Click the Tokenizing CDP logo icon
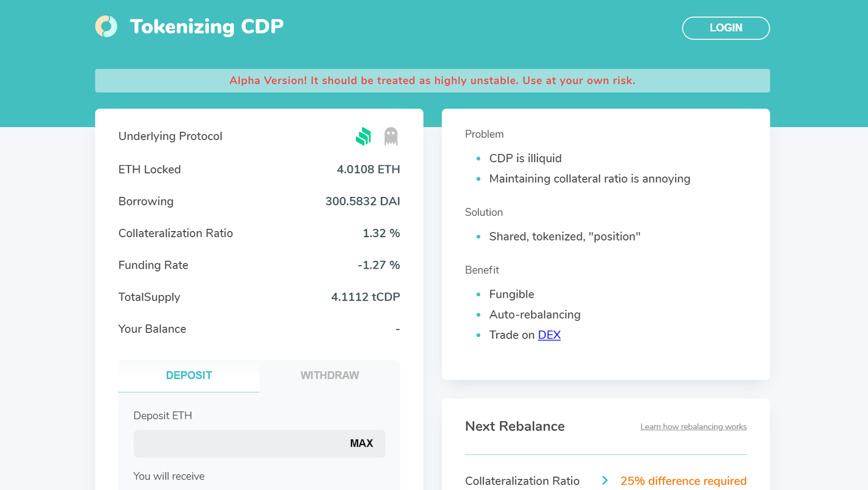This screenshot has width=868, height=490. pyautogui.click(x=106, y=27)
